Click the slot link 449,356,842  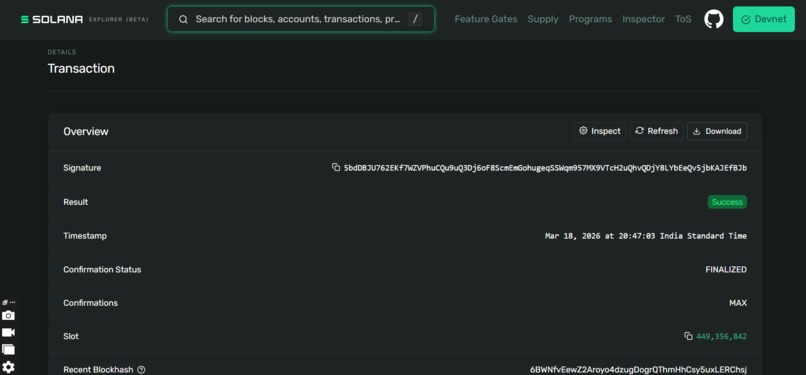pyautogui.click(x=721, y=336)
